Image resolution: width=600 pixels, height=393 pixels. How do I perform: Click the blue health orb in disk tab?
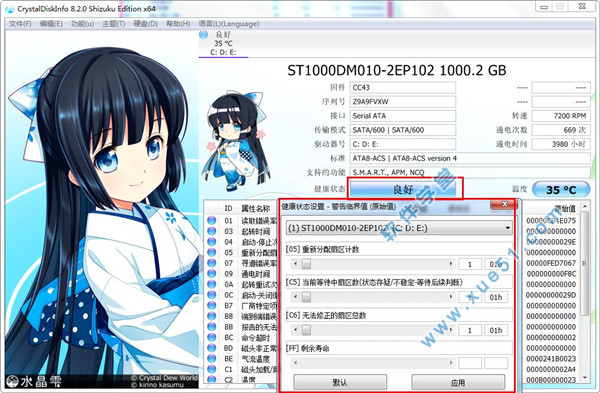pyautogui.click(x=204, y=35)
